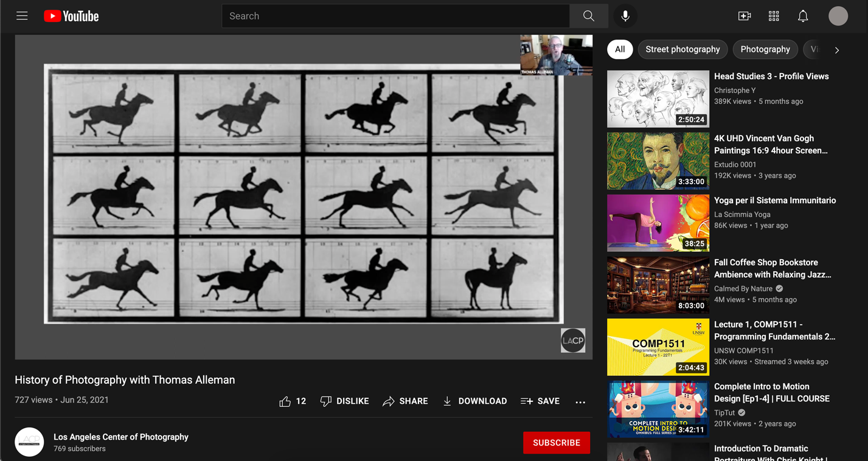Open the account avatar menu

(x=838, y=16)
